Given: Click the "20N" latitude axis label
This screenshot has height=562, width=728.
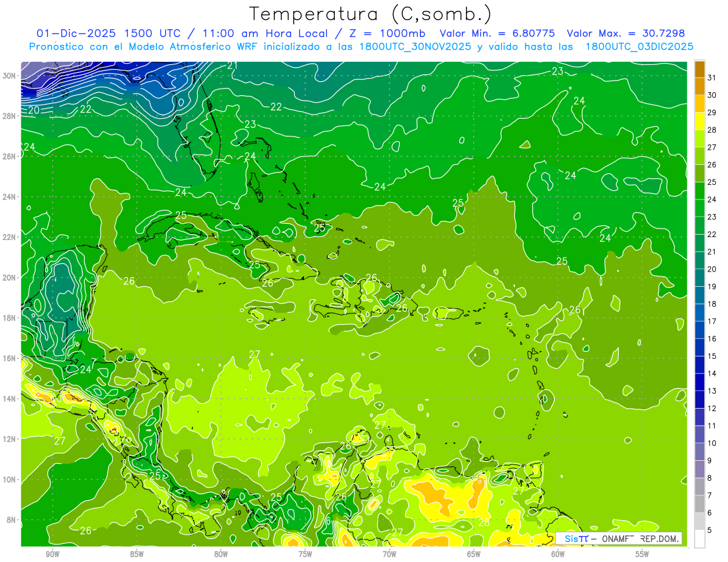Looking at the screenshot, I should tap(9, 277).
